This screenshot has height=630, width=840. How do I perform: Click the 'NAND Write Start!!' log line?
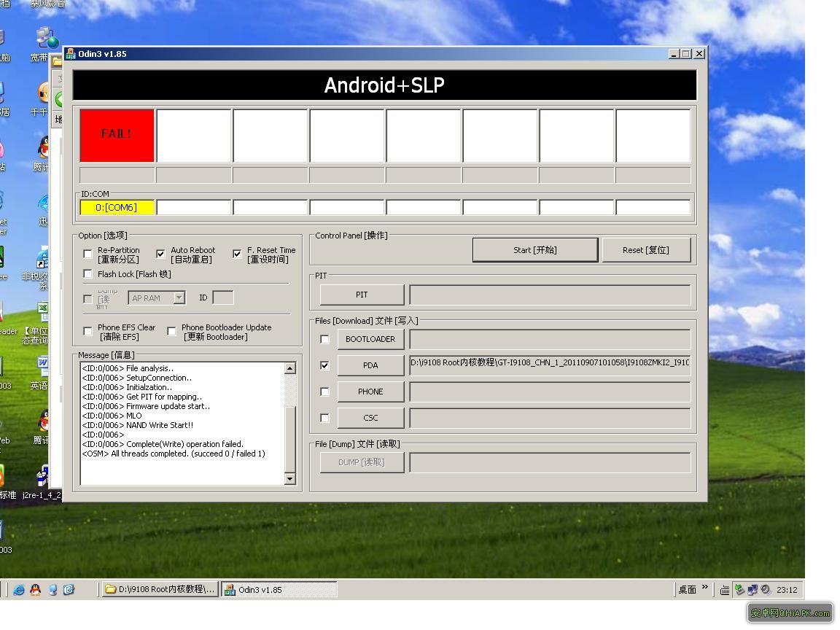(x=138, y=425)
